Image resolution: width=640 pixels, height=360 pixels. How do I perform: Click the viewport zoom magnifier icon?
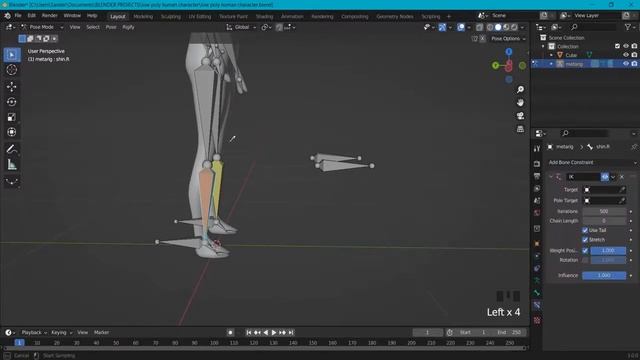point(520,89)
